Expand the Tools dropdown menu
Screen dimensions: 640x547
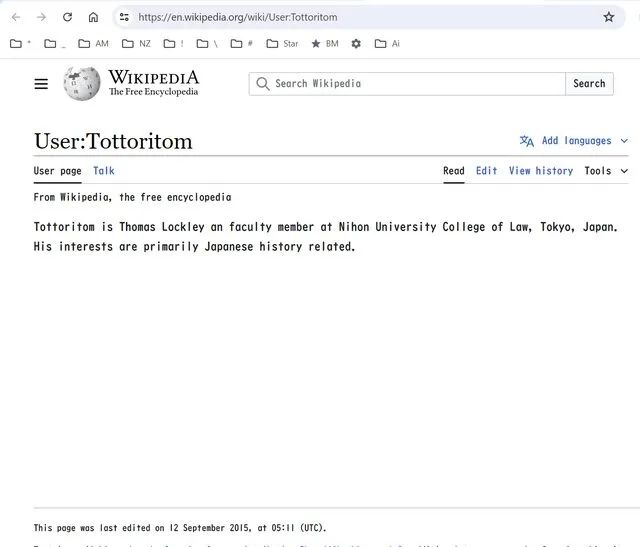606,171
